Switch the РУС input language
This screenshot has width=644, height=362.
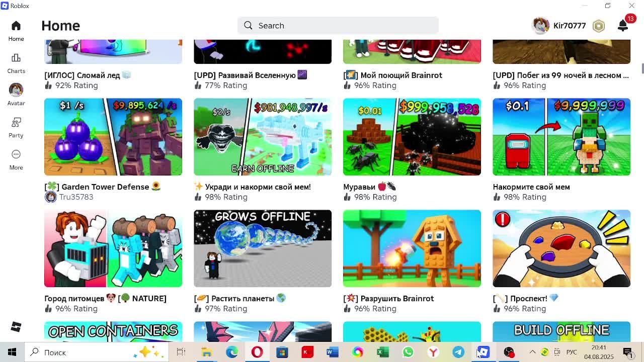tap(572, 352)
